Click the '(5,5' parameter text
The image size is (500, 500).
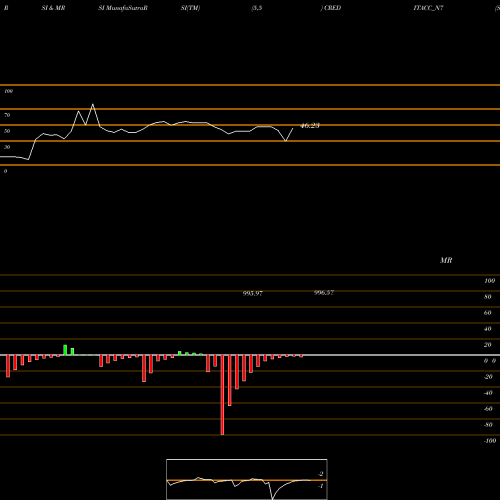(x=257, y=8)
